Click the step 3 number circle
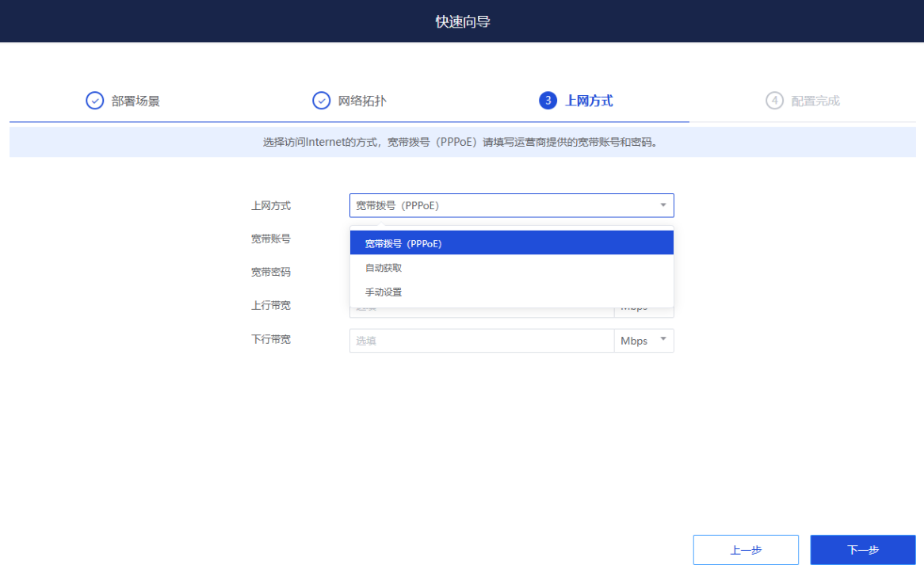The height and width of the screenshot is (569, 924). point(548,101)
